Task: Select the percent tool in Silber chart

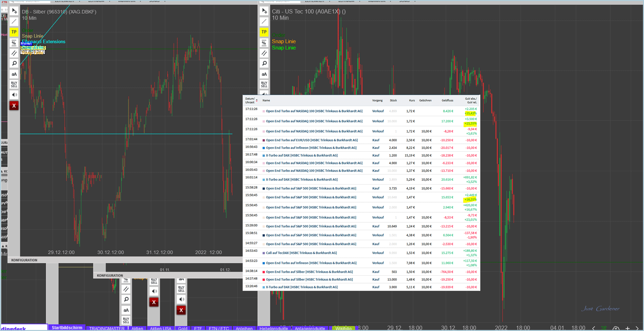Action: click(14, 43)
